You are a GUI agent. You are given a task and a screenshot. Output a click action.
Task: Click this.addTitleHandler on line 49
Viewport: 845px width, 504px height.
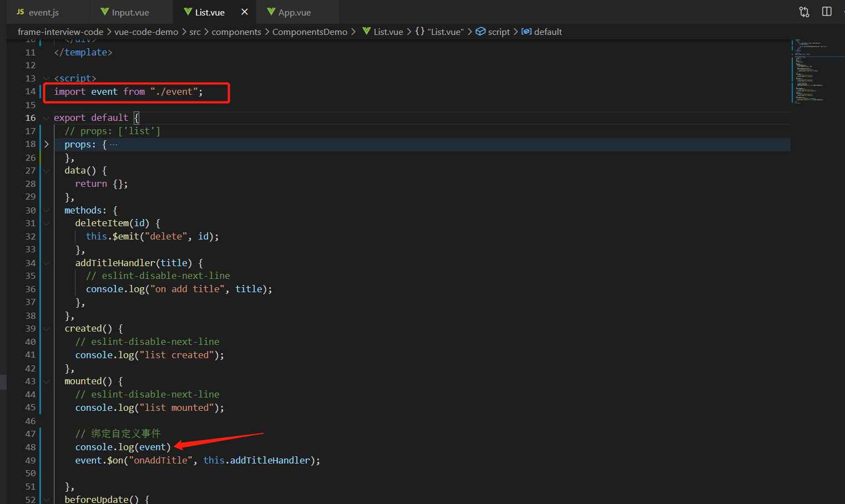point(256,460)
